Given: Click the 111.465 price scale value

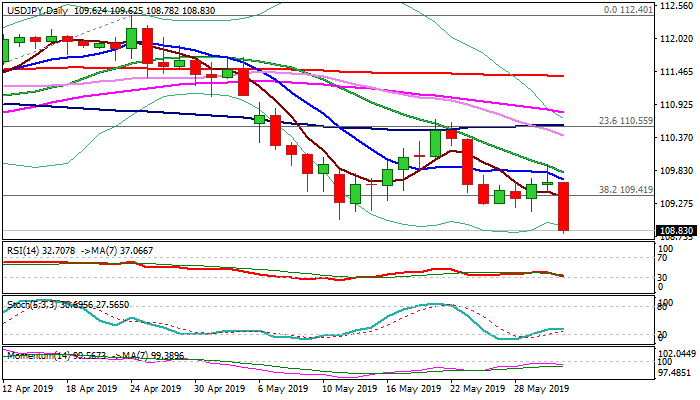Looking at the screenshot, I should [x=677, y=72].
